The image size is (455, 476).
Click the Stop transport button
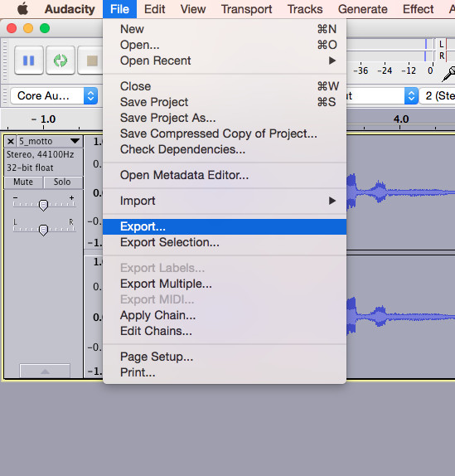(x=90, y=60)
